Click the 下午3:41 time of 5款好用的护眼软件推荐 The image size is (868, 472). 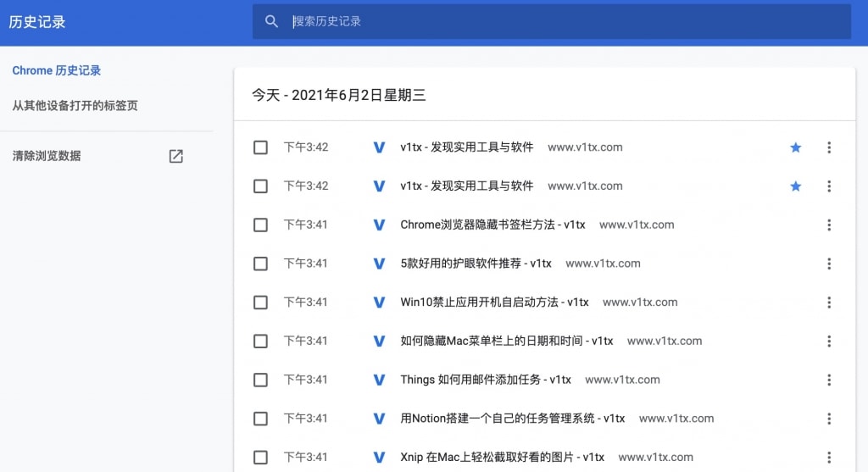[305, 264]
